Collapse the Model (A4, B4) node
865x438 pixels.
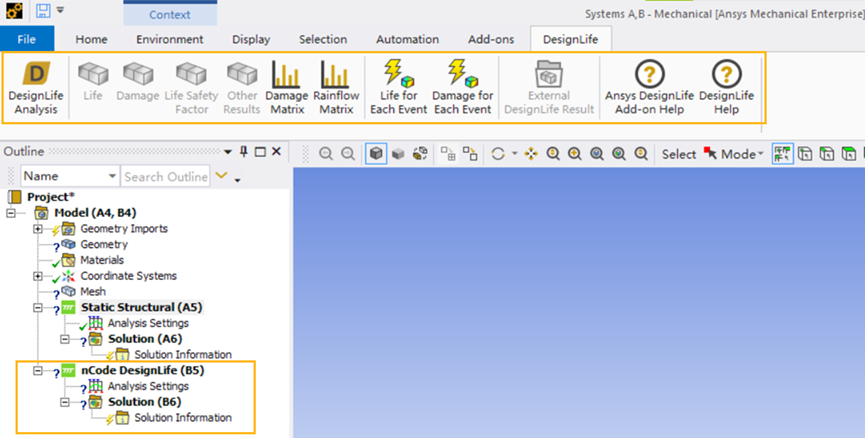(11, 213)
